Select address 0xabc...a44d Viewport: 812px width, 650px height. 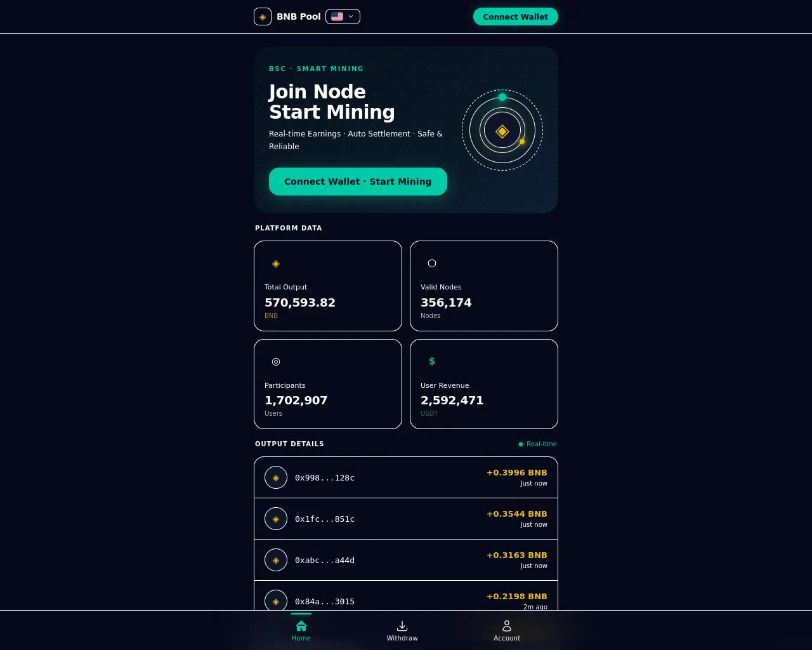pos(325,560)
